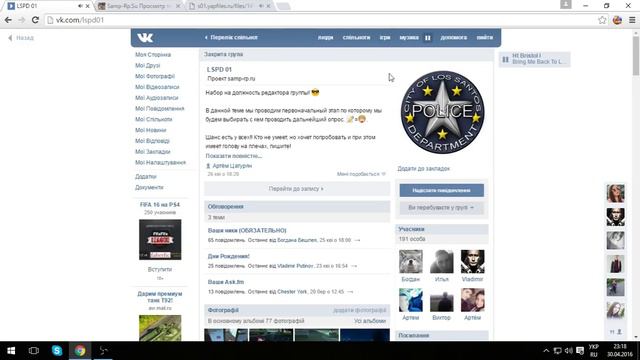Open Мої Спільноти in sidebar
Viewport: 640px width, 360px height.
coord(153,119)
